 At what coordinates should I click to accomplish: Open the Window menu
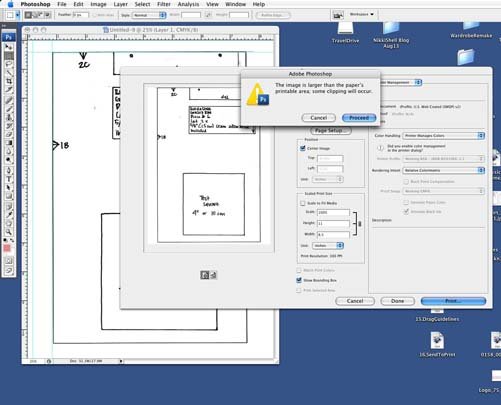[235, 4]
